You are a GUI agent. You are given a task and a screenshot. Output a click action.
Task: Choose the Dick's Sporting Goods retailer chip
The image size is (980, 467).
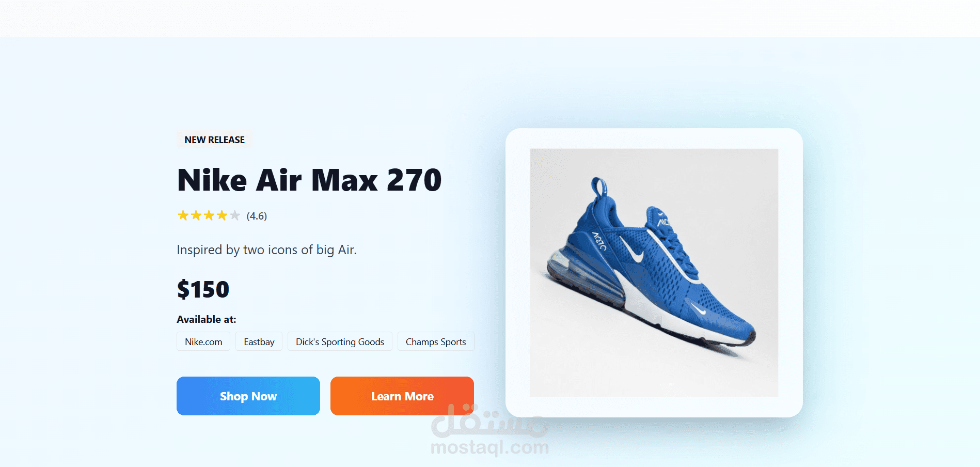click(340, 341)
